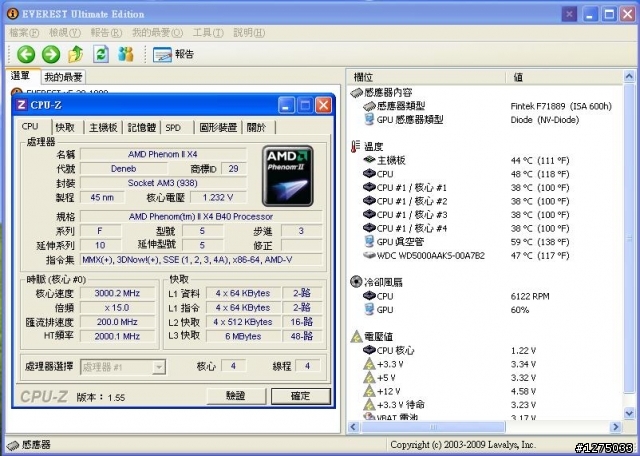Click the CPU #1 / 核心 #1 icon
The image size is (640, 456).
(369, 187)
